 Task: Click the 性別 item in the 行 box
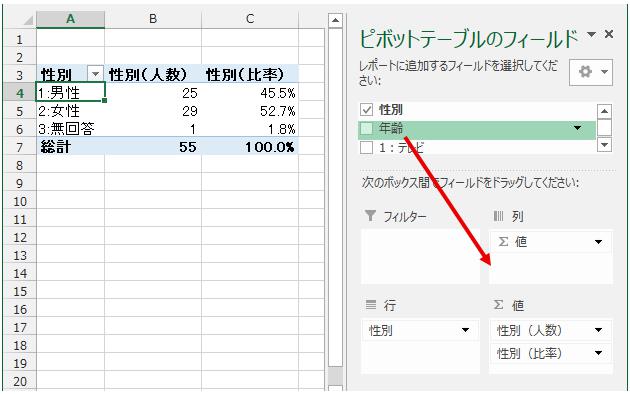[421, 330]
